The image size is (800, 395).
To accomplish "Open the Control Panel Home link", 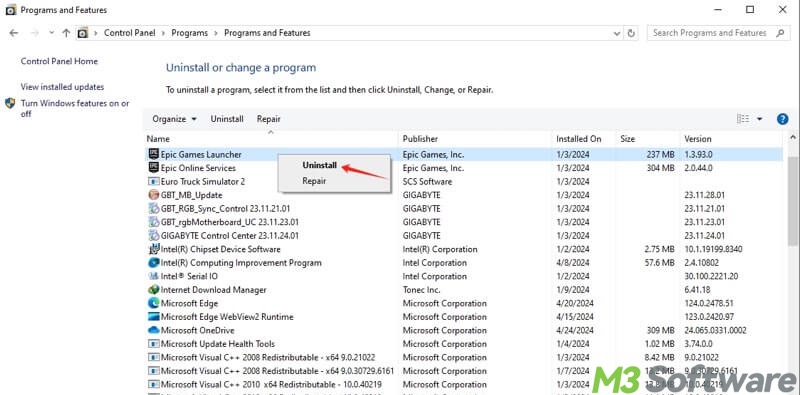I will (59, 61).
